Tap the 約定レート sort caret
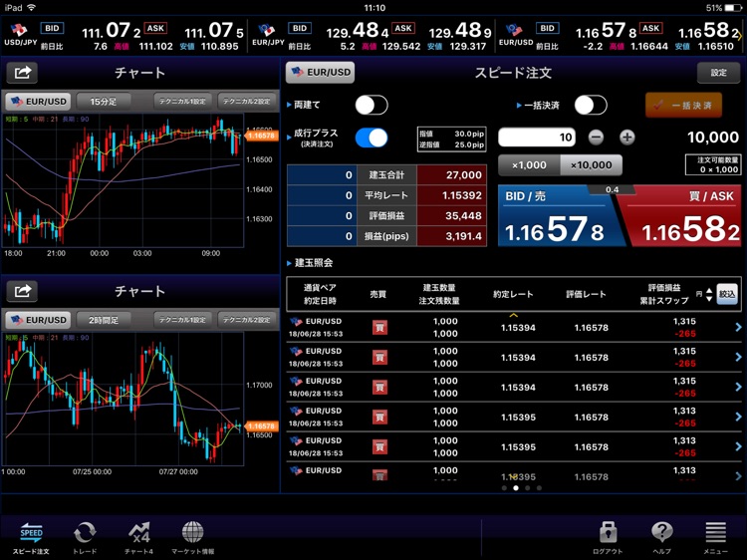This screenshot has height=560, width=747. [x=514, y=316]
